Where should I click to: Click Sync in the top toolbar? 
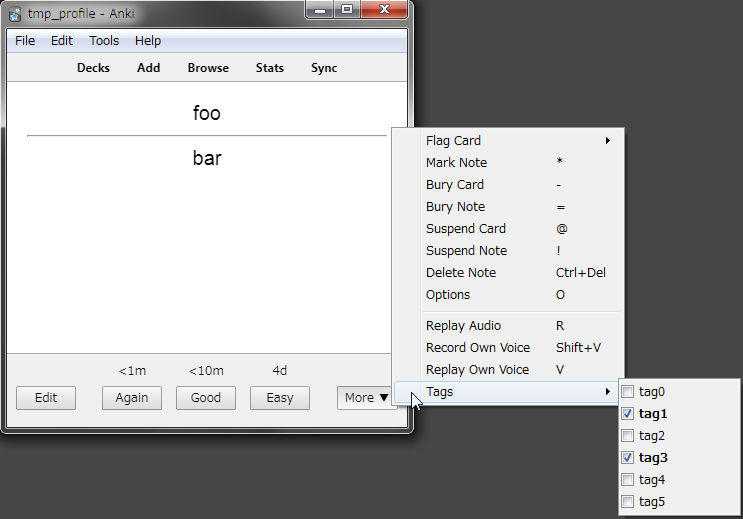(x=324, y=68)
